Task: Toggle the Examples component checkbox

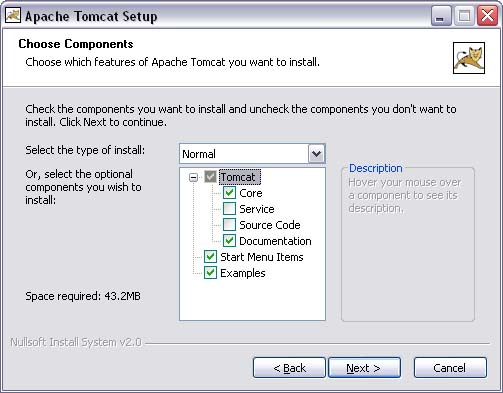Action: (x=210, y=273)
